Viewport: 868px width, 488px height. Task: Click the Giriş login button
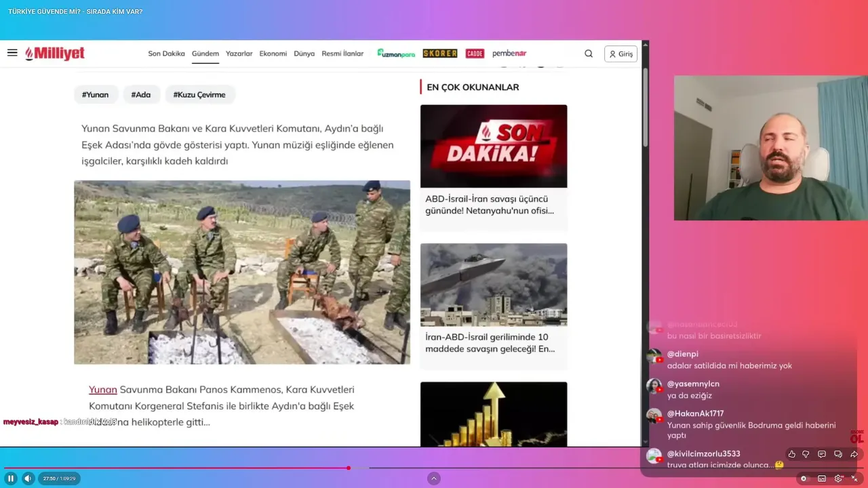pos(620,54)
